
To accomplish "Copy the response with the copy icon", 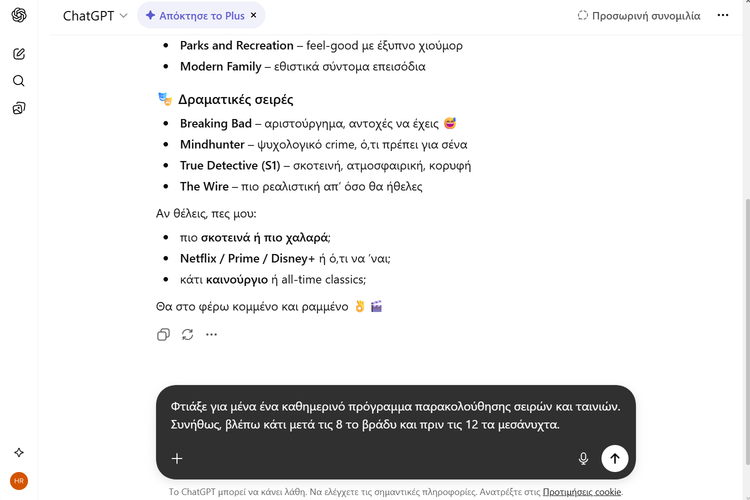I will tap(164, 335).
